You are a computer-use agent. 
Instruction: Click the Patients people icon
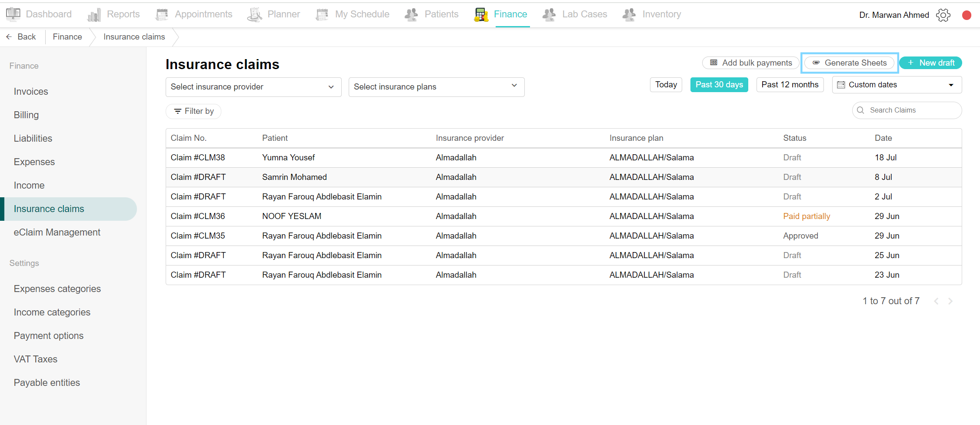[411, 14]
